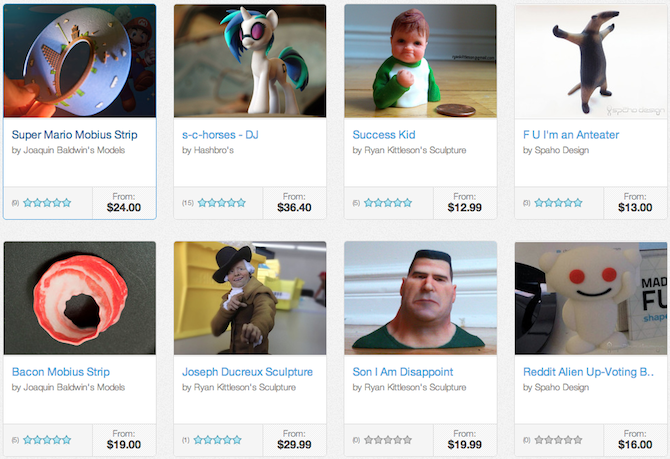Click the $36.40 price on s-c-horses card
670x459 pixels.
click(x=294, y=208)
